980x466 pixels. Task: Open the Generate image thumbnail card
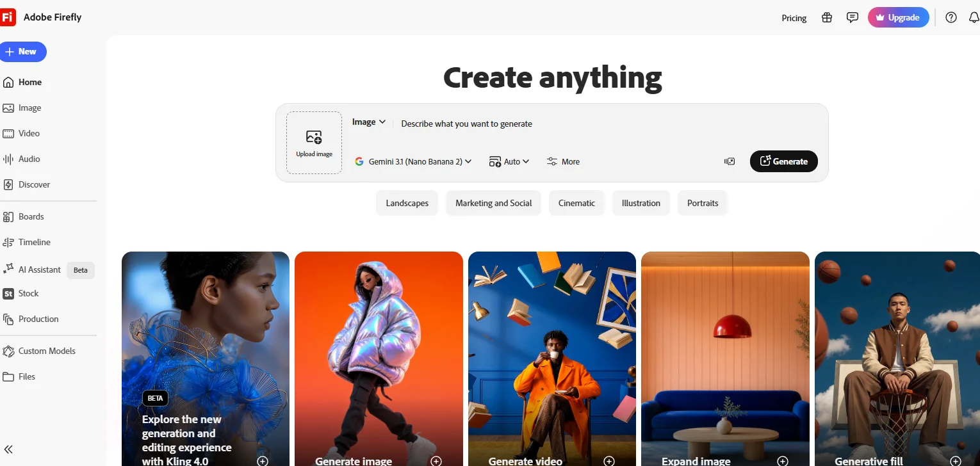click(379, 358)
